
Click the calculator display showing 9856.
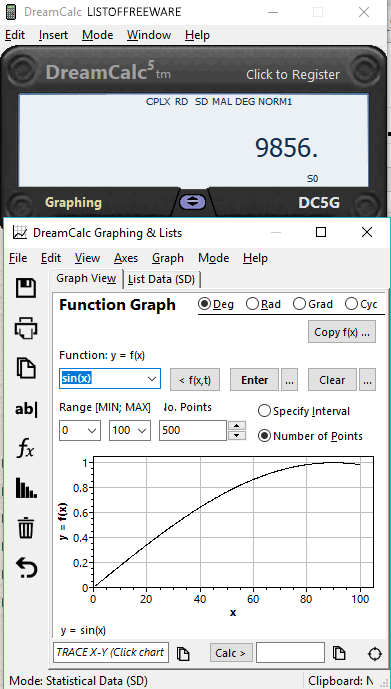tap(193, 140)
